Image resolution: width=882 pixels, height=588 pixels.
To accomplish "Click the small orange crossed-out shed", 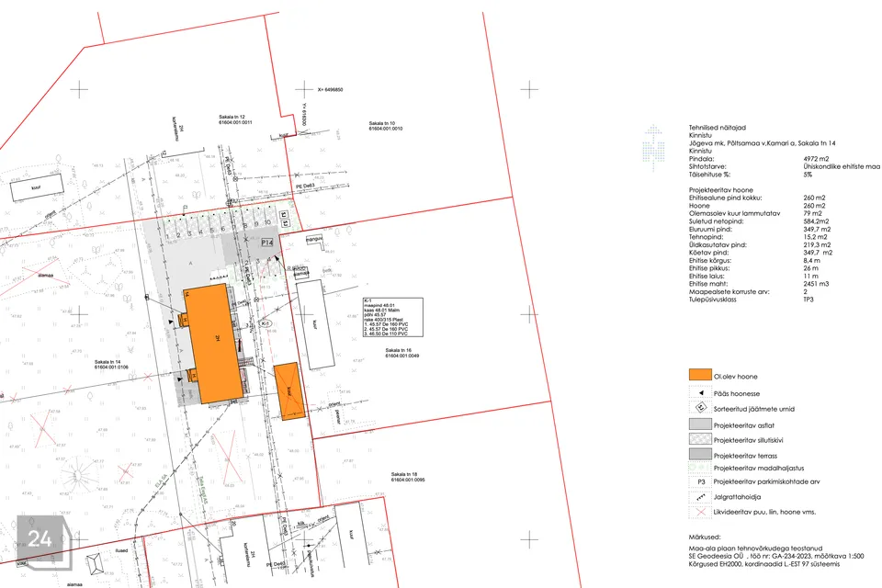I will 289,390.
